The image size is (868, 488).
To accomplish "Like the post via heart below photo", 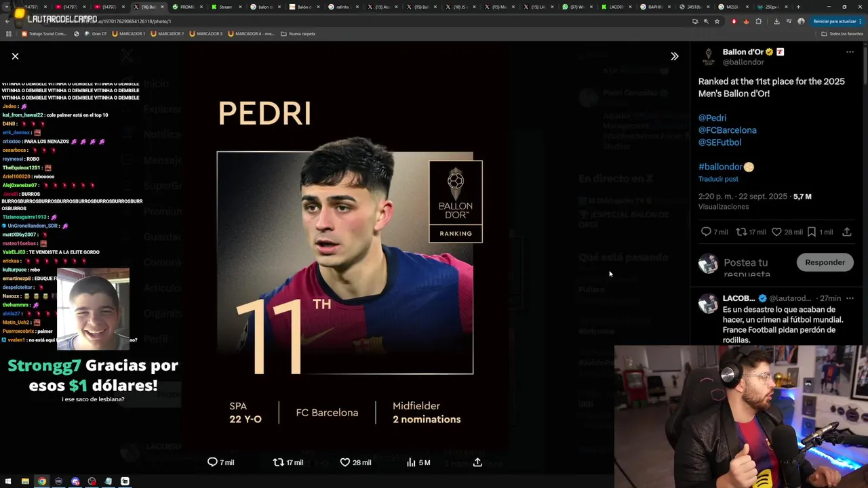I will tap(344, 462).
